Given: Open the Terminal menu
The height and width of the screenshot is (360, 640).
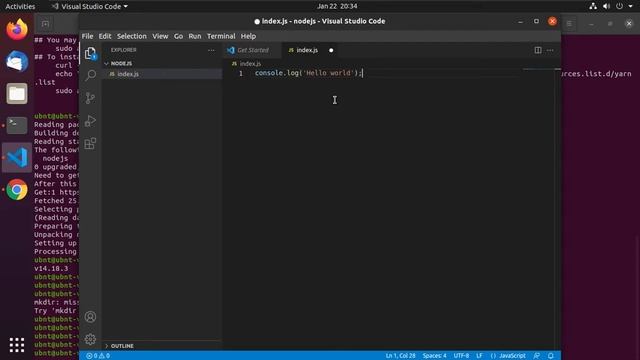Looking at the screenshot, I should [x=221, y=36].
